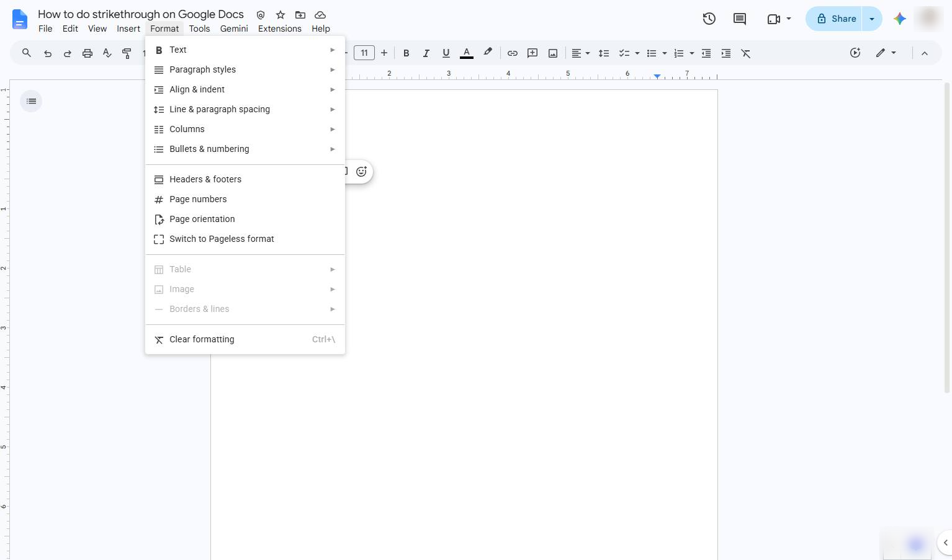Clear formatting using the toolbar icon
Image resolution: width=952 pixels, height=560 pixels.
click(746, 53)
